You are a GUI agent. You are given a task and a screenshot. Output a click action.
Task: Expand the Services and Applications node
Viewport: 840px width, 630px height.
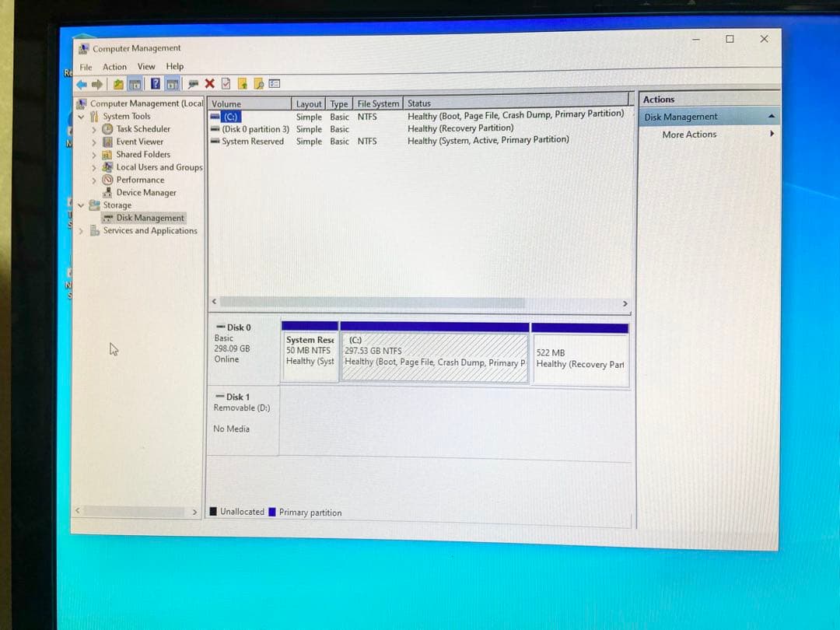pyautogui.click(x=81, y=230)
